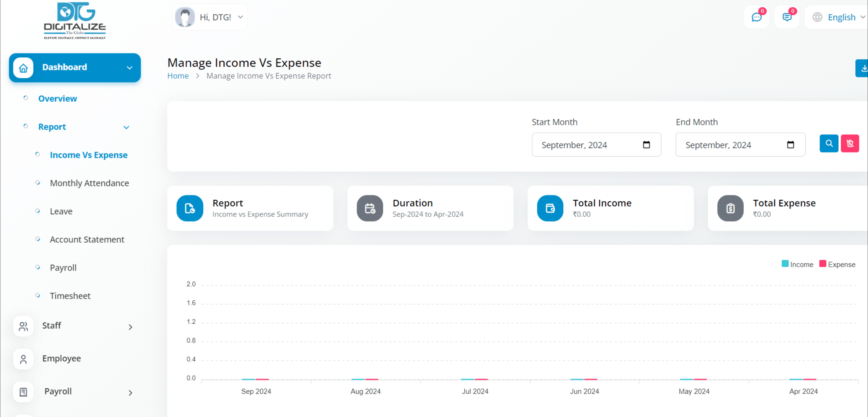Click the Total Income wallet icon
868x417 pixels.
pyautogui.click(x=550, y=208)
